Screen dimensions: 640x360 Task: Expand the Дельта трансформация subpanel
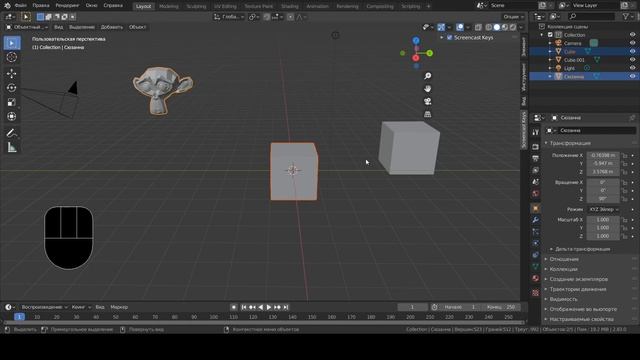[x=582, y=249]
